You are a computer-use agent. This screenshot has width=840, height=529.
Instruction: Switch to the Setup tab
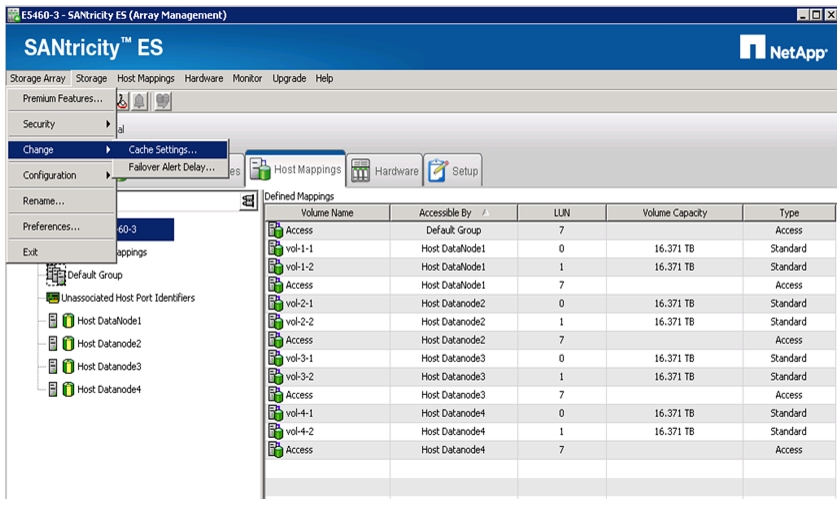point(453,171)
